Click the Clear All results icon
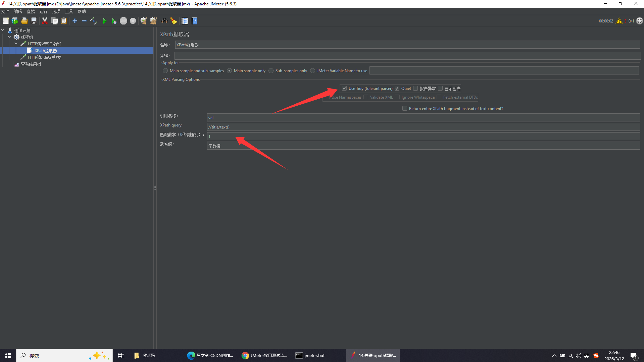The height and width of the screenshot is (362, 644). tap(153, 21)
